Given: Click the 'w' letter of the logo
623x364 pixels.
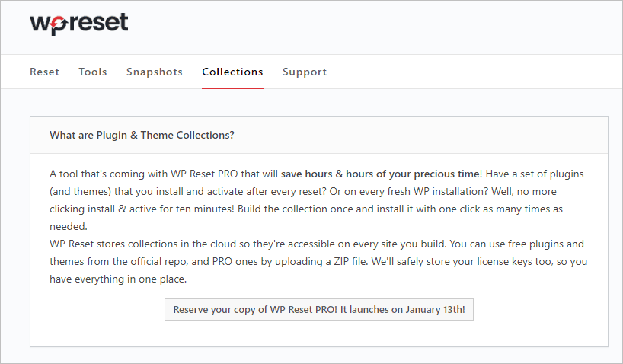Looking at the screenshot, I should (40, 24).
